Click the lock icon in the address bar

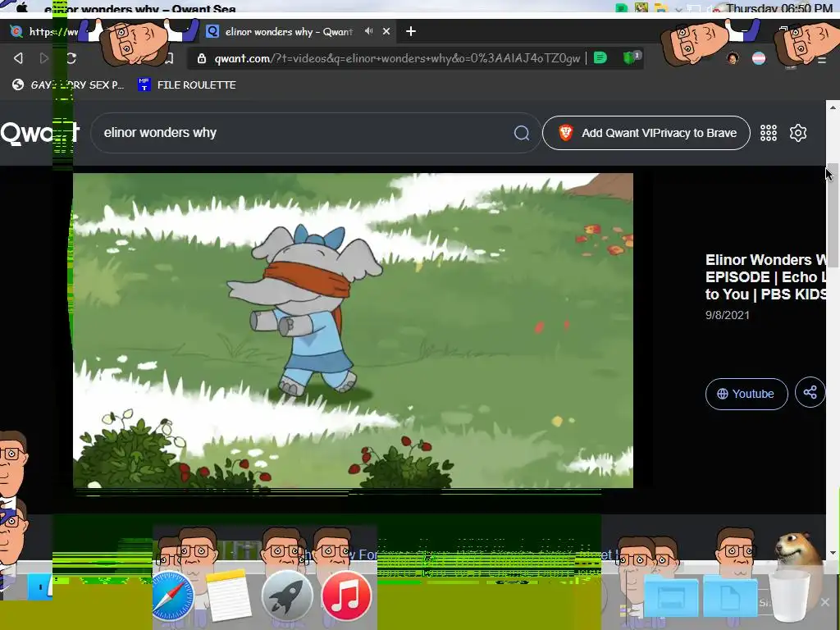[202, 58]
